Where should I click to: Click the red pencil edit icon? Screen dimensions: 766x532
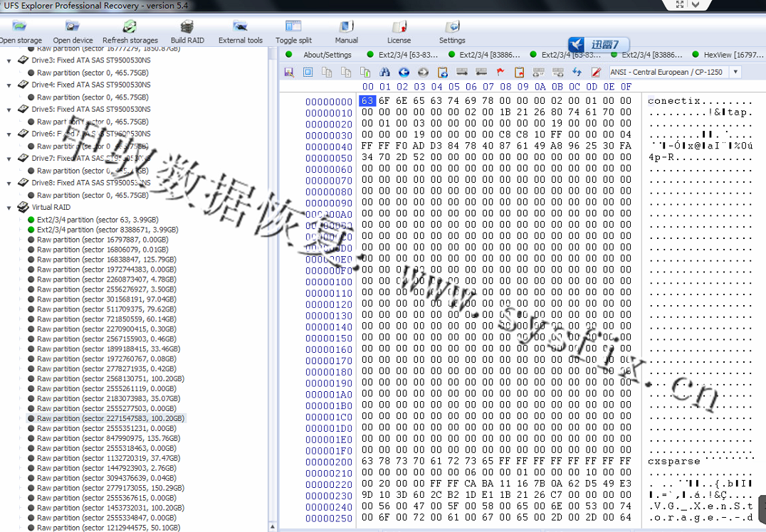pyautogui.click(x=596, y=73)
